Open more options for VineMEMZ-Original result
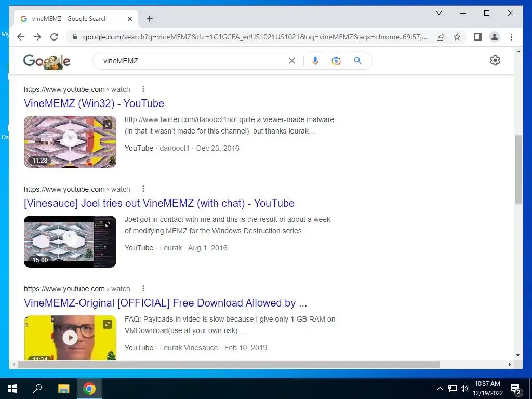 click(143, 288)
